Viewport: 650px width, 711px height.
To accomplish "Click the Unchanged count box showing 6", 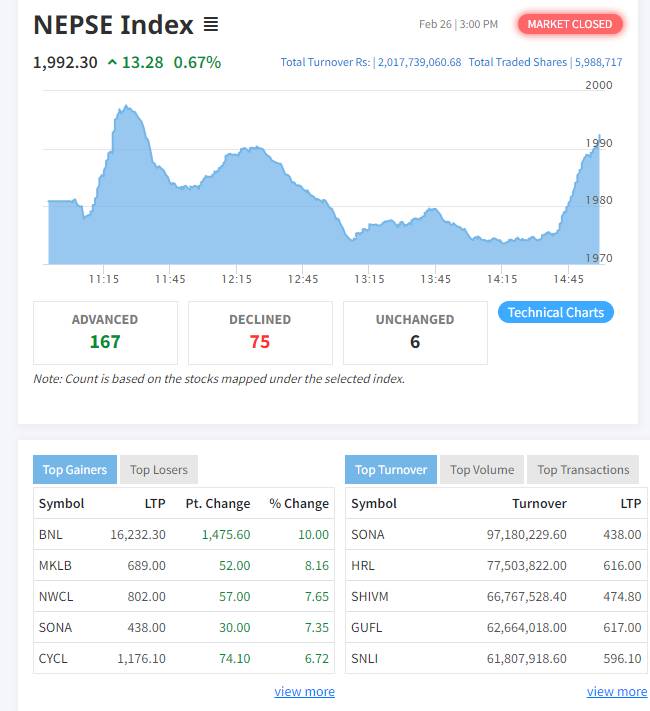I will 415,333.
